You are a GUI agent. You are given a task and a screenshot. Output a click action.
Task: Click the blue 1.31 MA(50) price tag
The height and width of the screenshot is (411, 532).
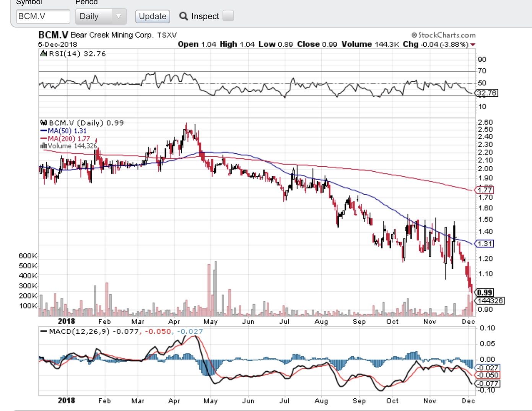tap(485, 244)
